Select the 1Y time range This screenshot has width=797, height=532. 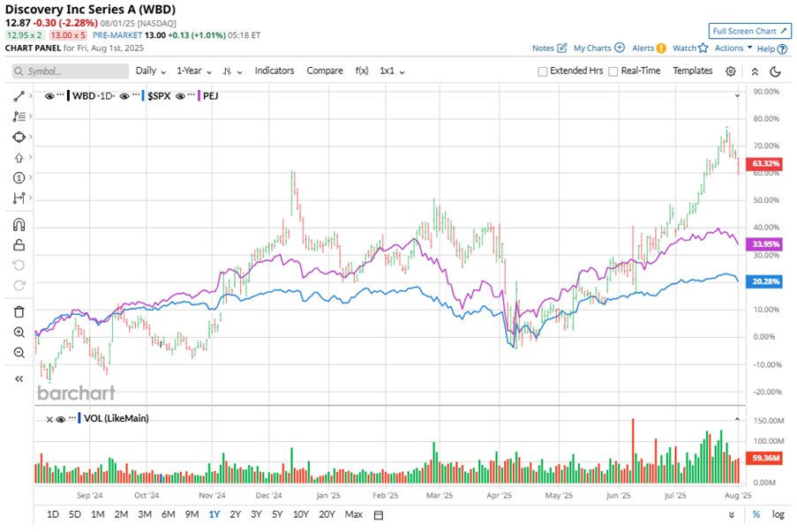click(214, 514)
